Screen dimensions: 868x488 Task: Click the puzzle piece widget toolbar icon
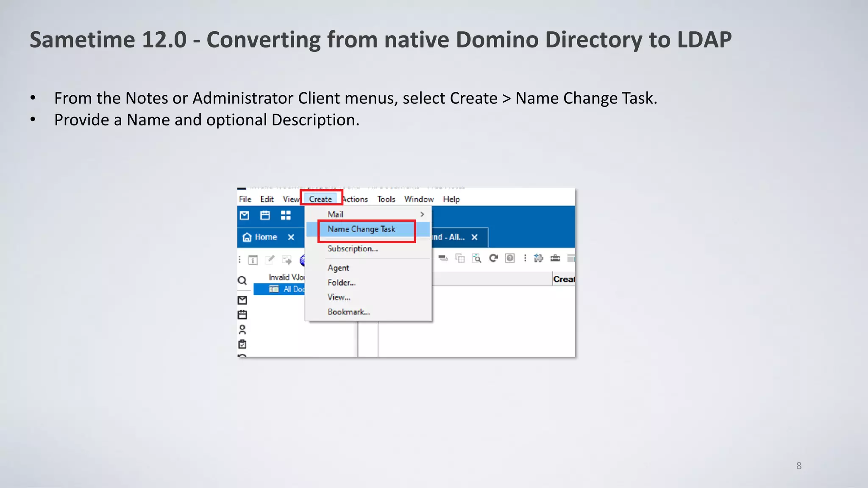click(x=538, y=258)
